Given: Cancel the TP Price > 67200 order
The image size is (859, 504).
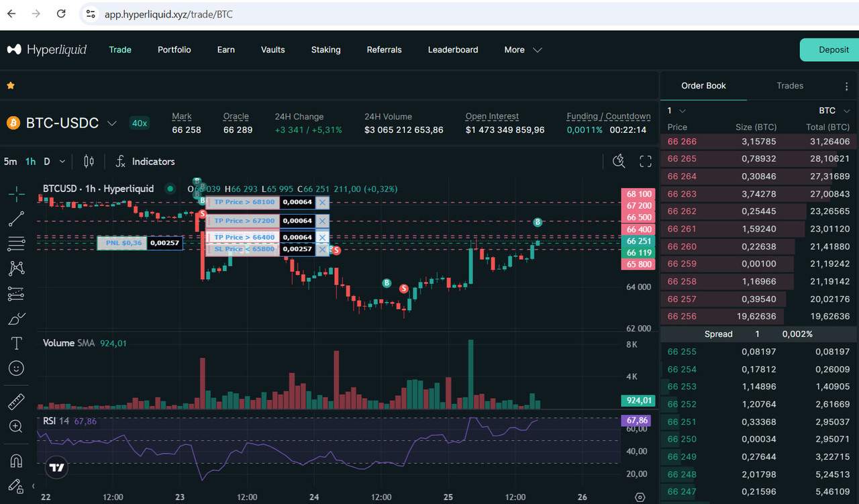Looking at the screenshot, I should pyautogui.click(x=322, y=221).
